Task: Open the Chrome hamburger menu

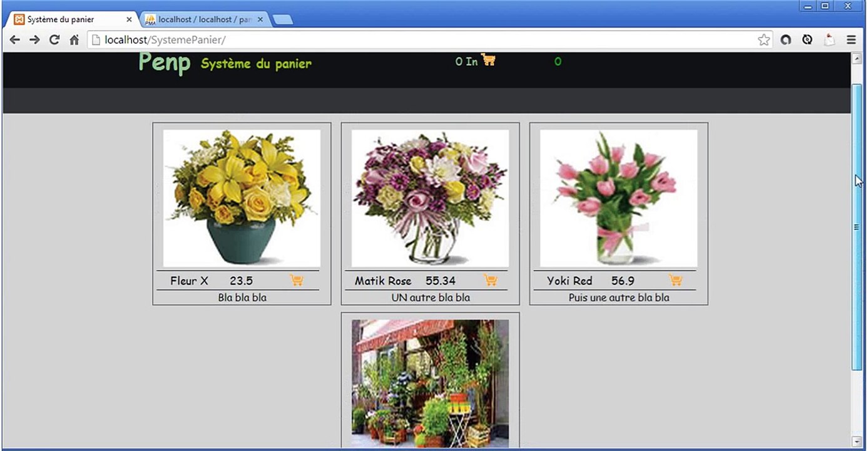Action: click(851, 40)
